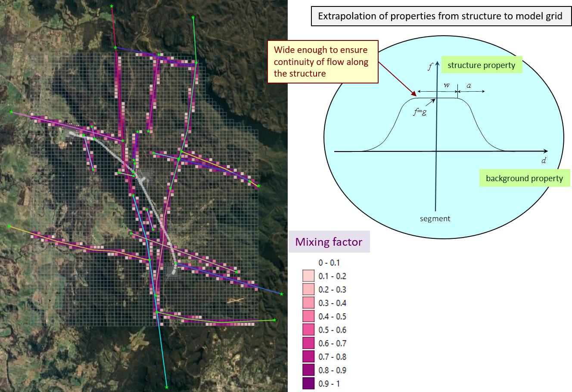Click the '0.5 - 0.6' legend text
The image size is (572, 392).
coord(332,330)
